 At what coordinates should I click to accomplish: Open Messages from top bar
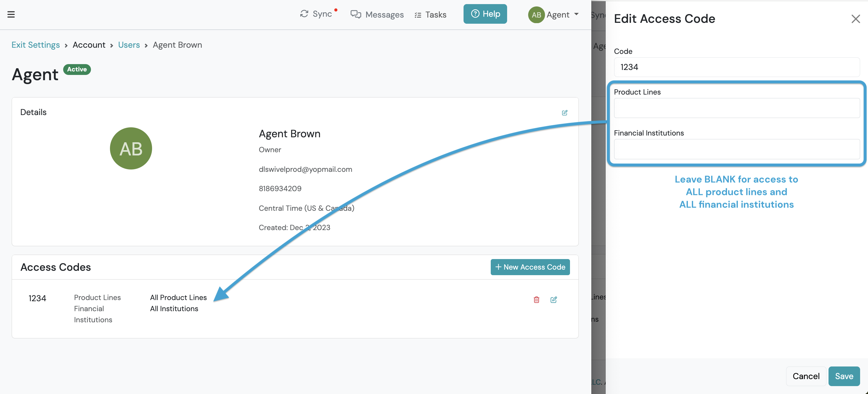tap(377, 15)
